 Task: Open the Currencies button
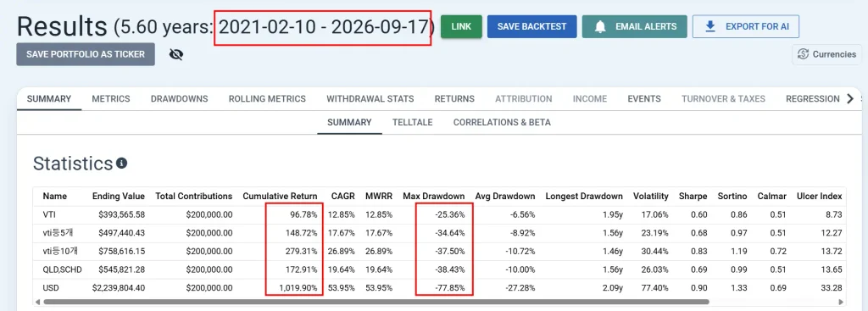coord(827,54)
